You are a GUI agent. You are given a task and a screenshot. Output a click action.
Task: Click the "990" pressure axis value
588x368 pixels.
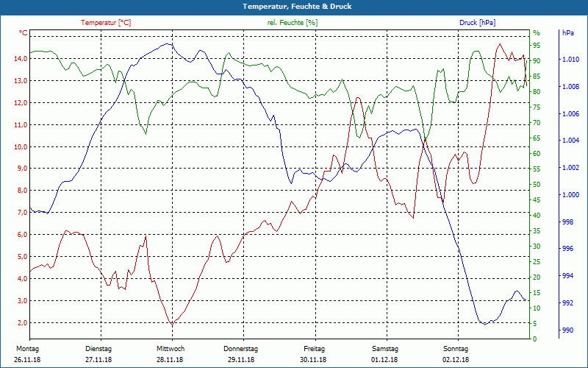coord(567,330)
